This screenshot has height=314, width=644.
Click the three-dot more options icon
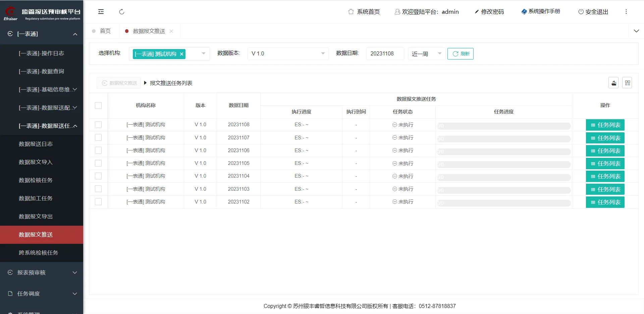point(626,12)
